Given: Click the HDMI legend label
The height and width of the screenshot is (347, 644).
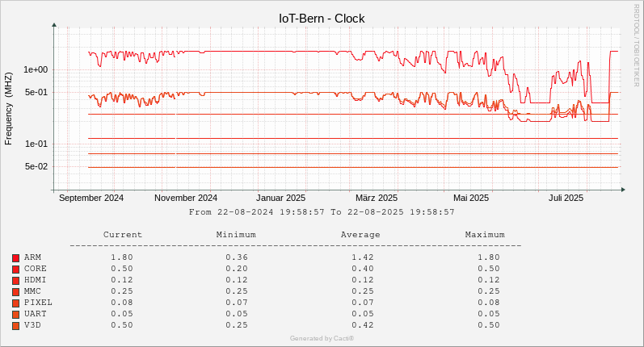Looking at the screenshot, I should [x=36, y=280].
